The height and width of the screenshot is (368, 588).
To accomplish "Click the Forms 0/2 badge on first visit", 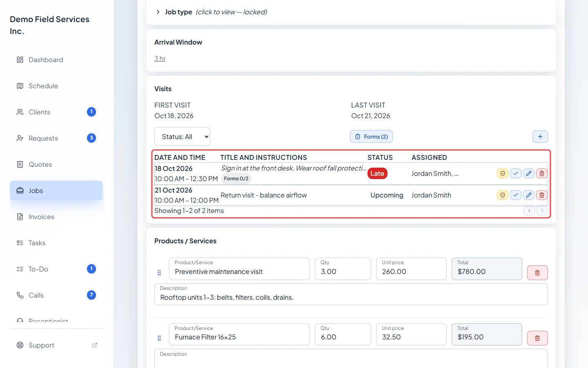I will coord(236,179).
